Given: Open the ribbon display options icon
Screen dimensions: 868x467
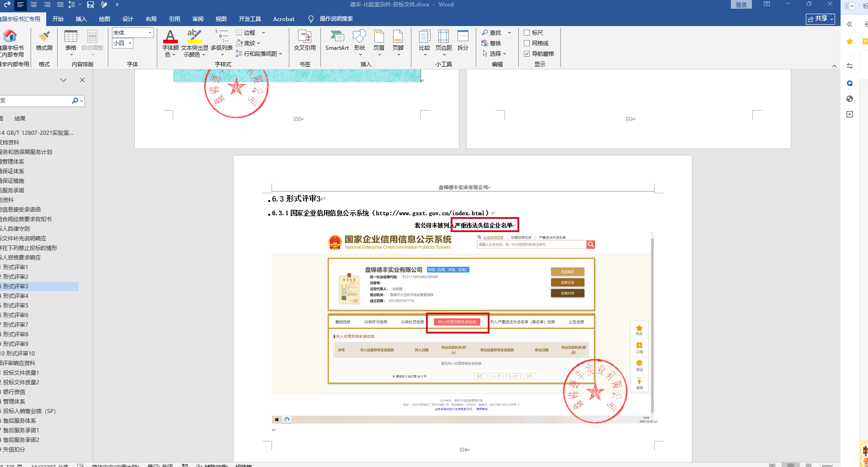Looking at the screenshot, I should [x=767, y=4].
